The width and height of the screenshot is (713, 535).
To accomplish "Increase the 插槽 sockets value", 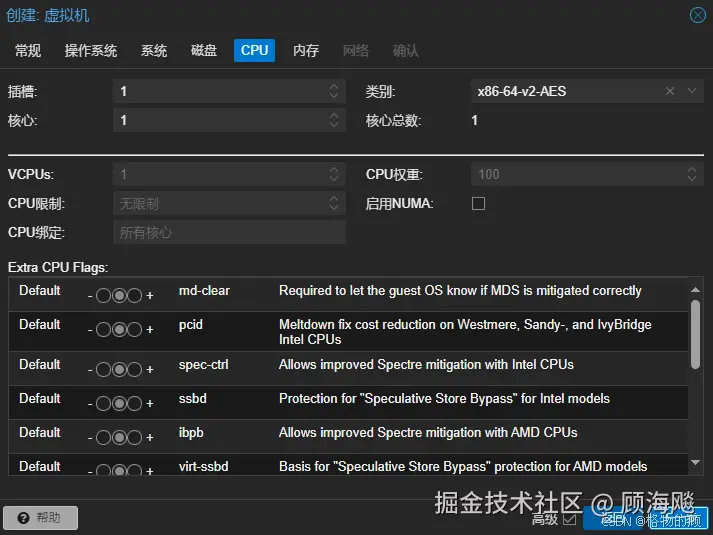I will click(334, 86).
